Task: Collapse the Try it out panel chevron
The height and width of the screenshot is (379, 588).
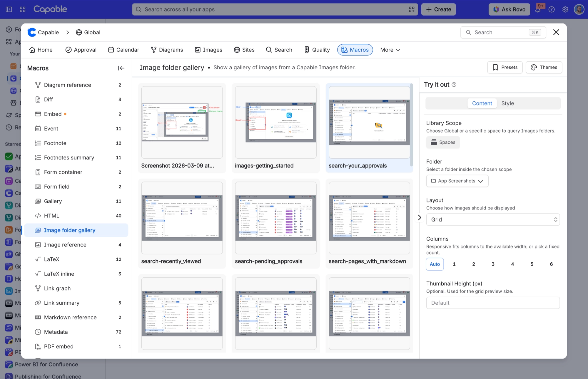Action: 420,217
